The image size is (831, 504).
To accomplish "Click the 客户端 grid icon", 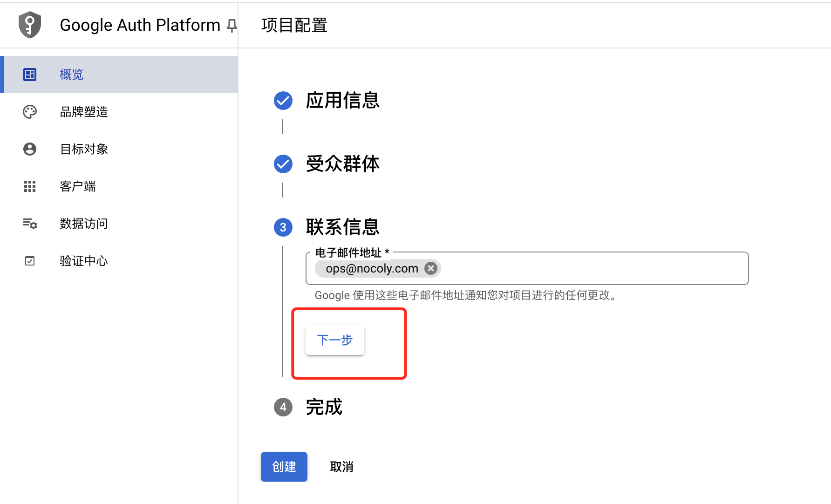I will click(30, 186).
